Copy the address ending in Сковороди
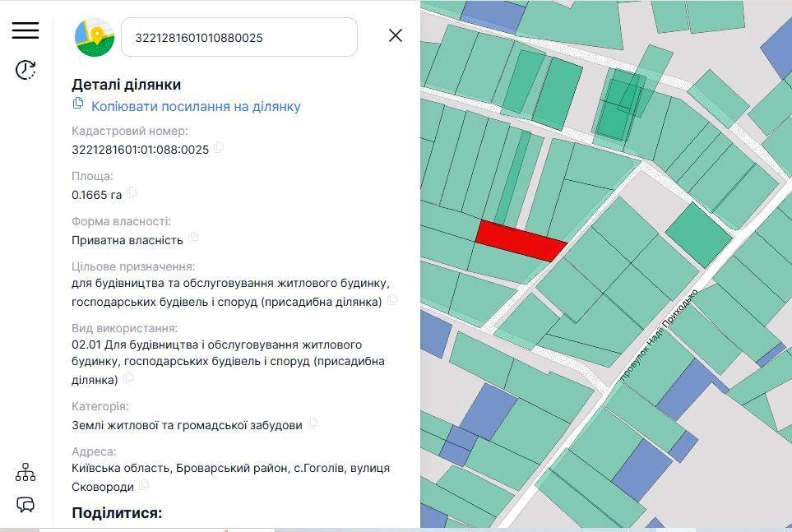 click(144, 485)
